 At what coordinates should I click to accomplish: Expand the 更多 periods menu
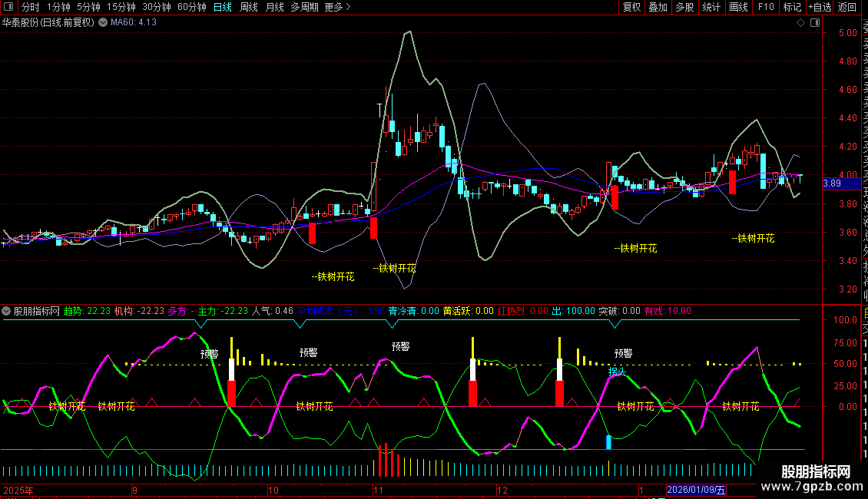pyautogui.click(x=337, y=7)
